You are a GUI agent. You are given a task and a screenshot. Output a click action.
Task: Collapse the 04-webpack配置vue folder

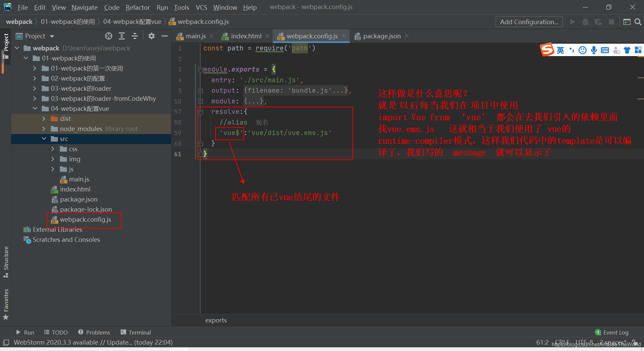click(x=35, y=108)
